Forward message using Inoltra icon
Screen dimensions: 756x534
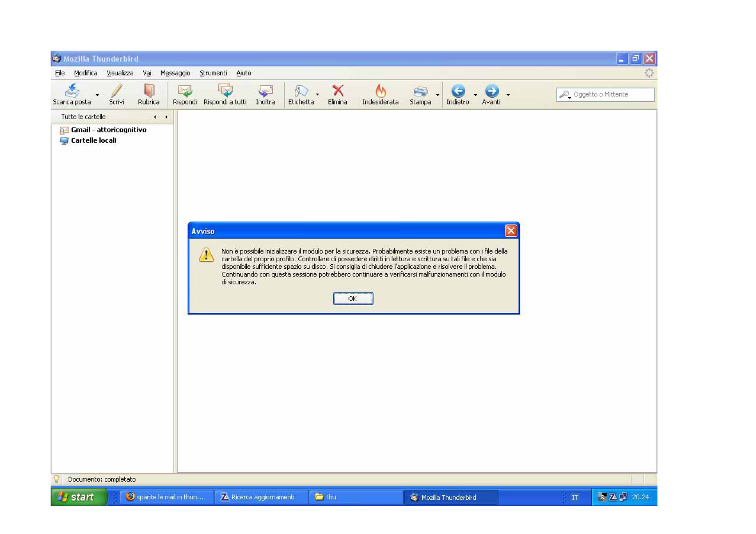(265, 91)
